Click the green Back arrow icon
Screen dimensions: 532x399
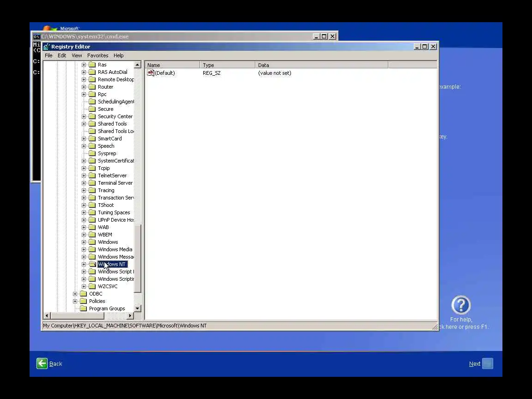[42, 363]
